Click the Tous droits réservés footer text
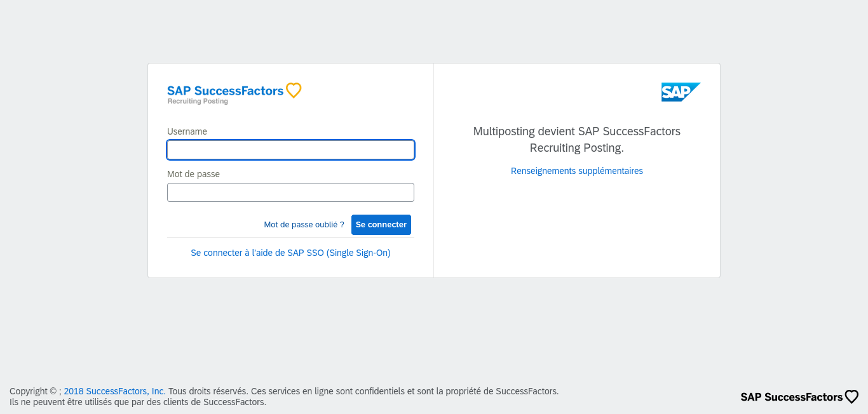This screenshot has width=868, height=414. click(207, 391)
